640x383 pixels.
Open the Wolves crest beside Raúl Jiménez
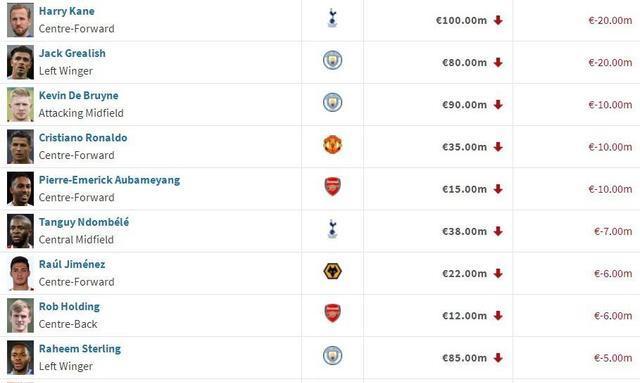pos(333,271)
